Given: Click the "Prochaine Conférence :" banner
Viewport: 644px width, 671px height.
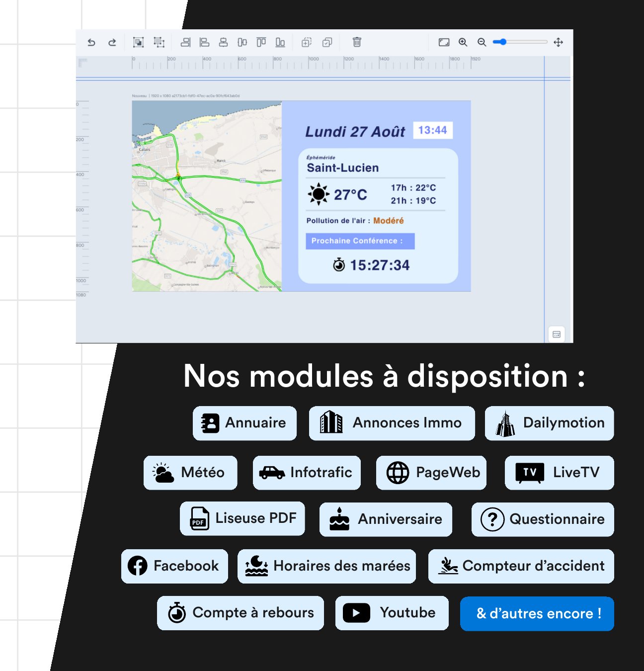Looking at the screenshot, I should pyautogui.click(x=360, y=241).
